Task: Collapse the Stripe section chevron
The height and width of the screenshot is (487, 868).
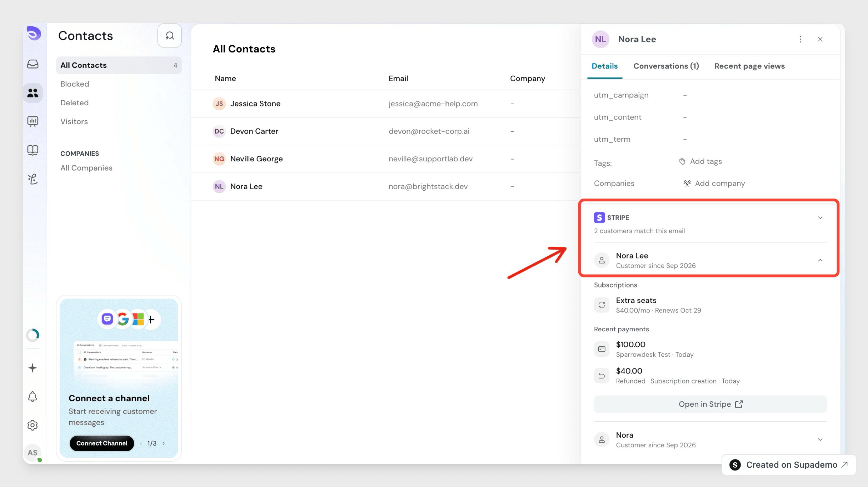Action: (820, 218)
